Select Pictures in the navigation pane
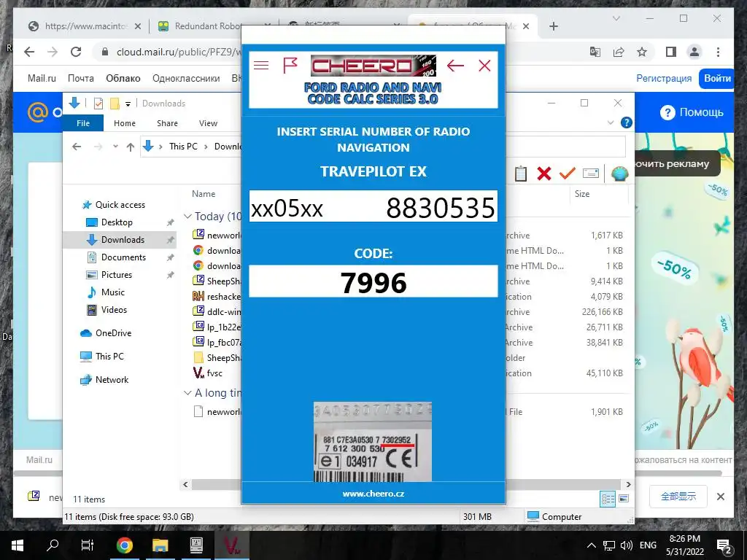Screen dimensions: 747x560 (x=116, y=275)
